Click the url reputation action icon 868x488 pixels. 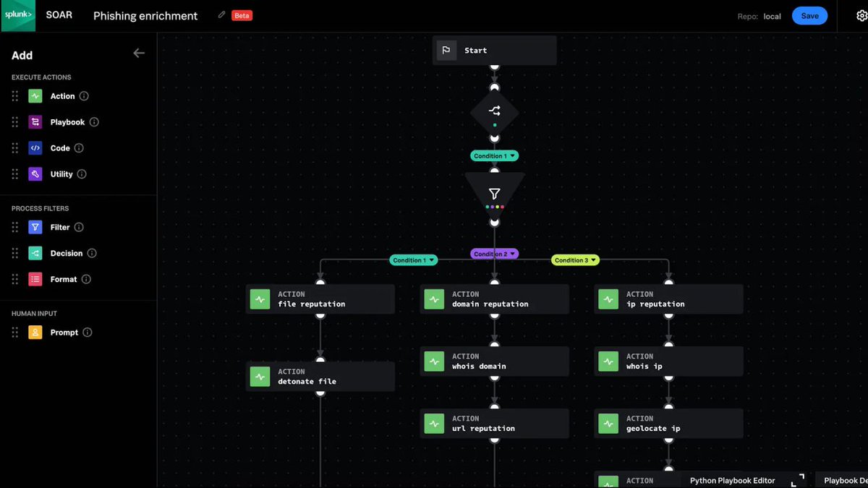tap(434, 424)
